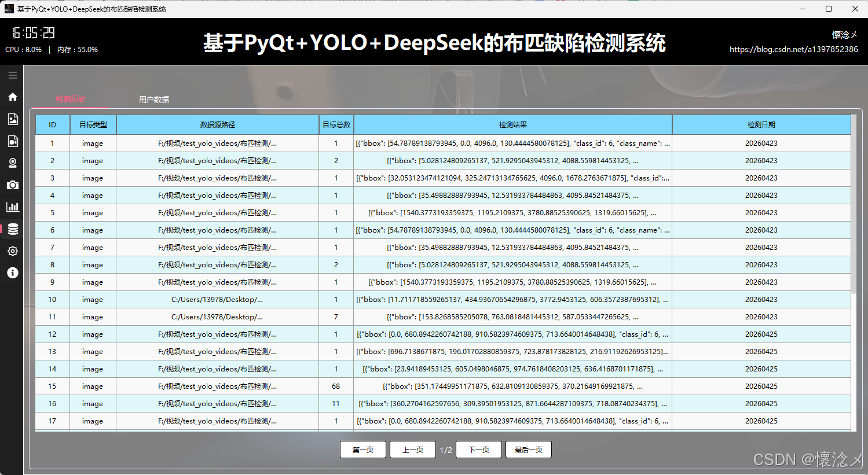Screen dimensions: 868x475
Task: Click target count 11 in row 16
Action: click(x=336, y=404)
